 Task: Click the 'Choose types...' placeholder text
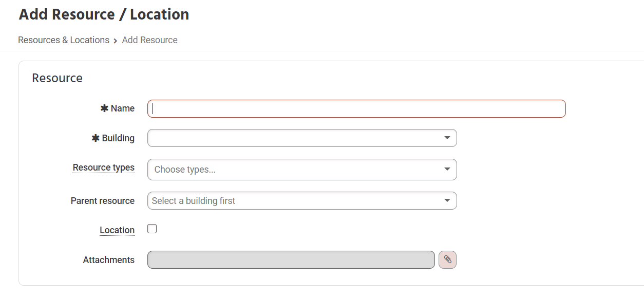(x=185, y=170)
